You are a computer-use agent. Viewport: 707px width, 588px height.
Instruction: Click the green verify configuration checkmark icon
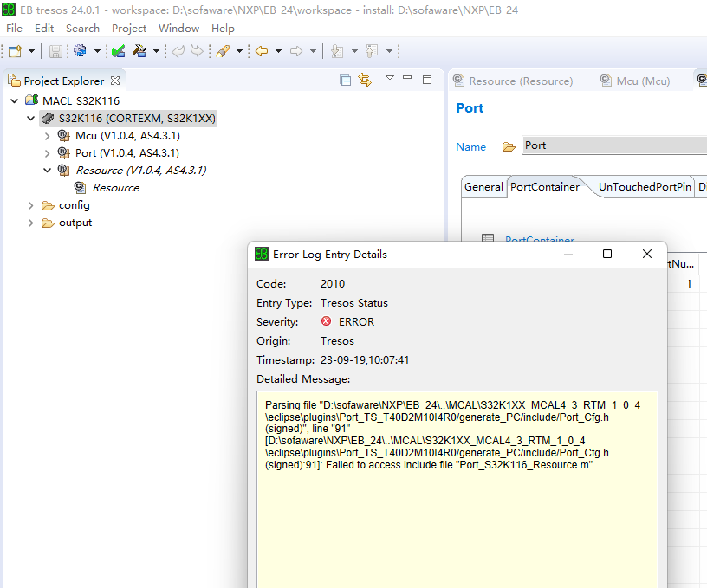point(119,50)
